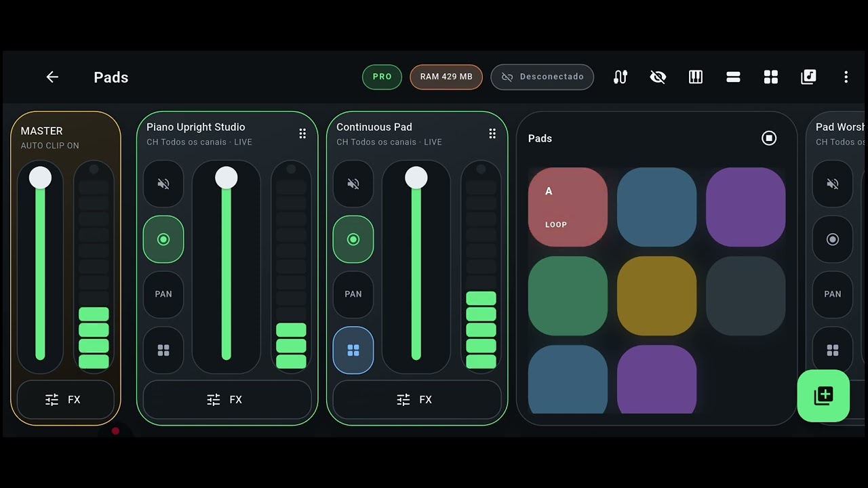Open FX for the MASTER channel
The image size is (868, 488).
pos(66,400)
